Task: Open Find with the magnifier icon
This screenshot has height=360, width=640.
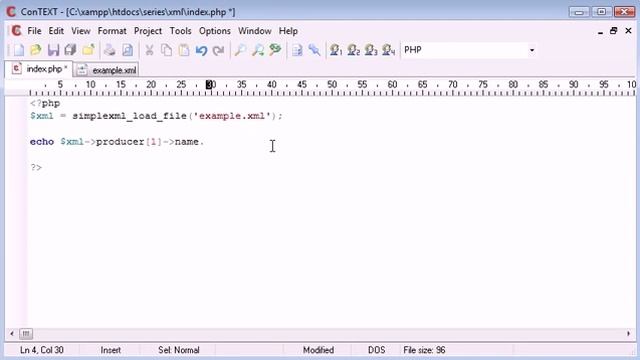Action: [x=240, y=50]
